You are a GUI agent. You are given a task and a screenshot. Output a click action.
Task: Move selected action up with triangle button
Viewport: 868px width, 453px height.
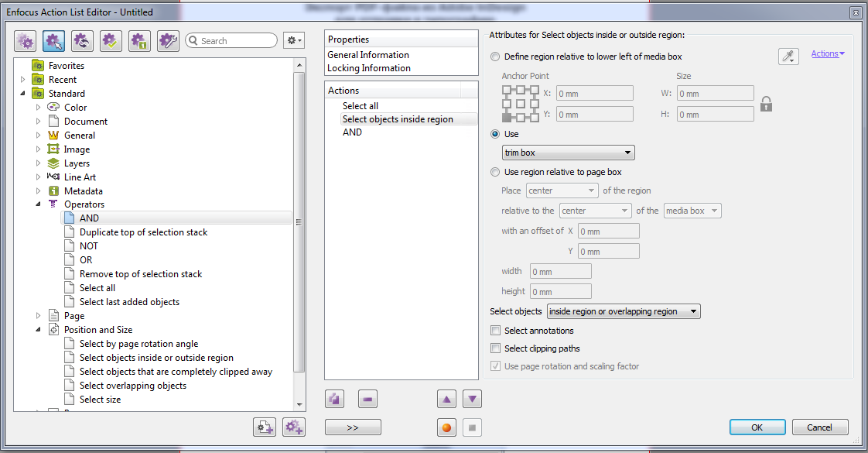[x=446, y=399]
